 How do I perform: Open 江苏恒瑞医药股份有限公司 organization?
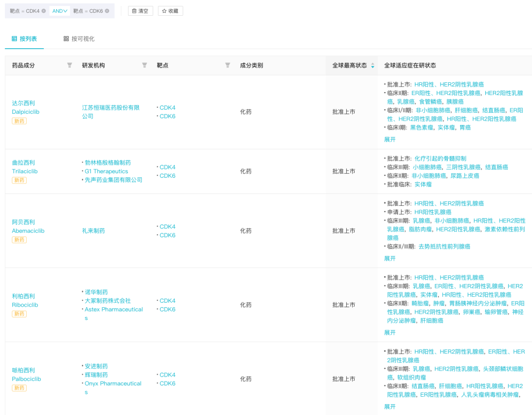point(111,112)
